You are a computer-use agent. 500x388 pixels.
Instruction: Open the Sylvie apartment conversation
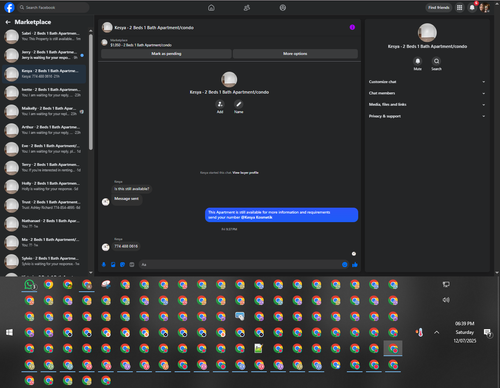coord(44,261)
